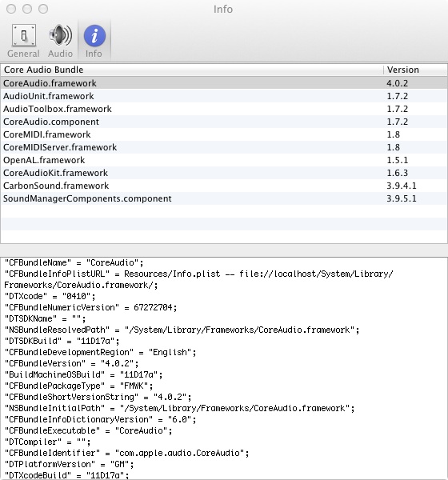Click version 3.9.5.1 for SoundManagerComponents
Image resolution: width=448 pixels, height=480 pixels.
point(402,198)
